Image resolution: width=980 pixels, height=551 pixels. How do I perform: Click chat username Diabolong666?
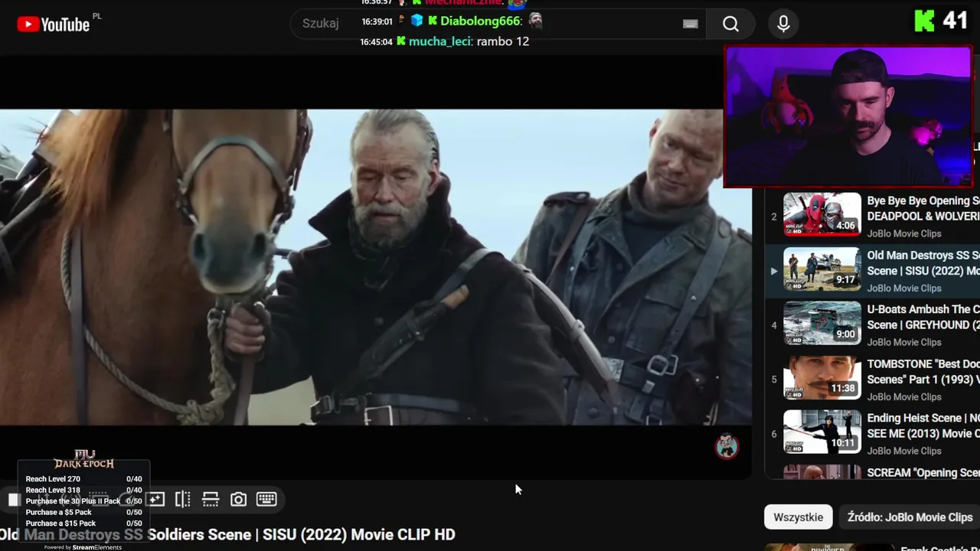[481, 21]
